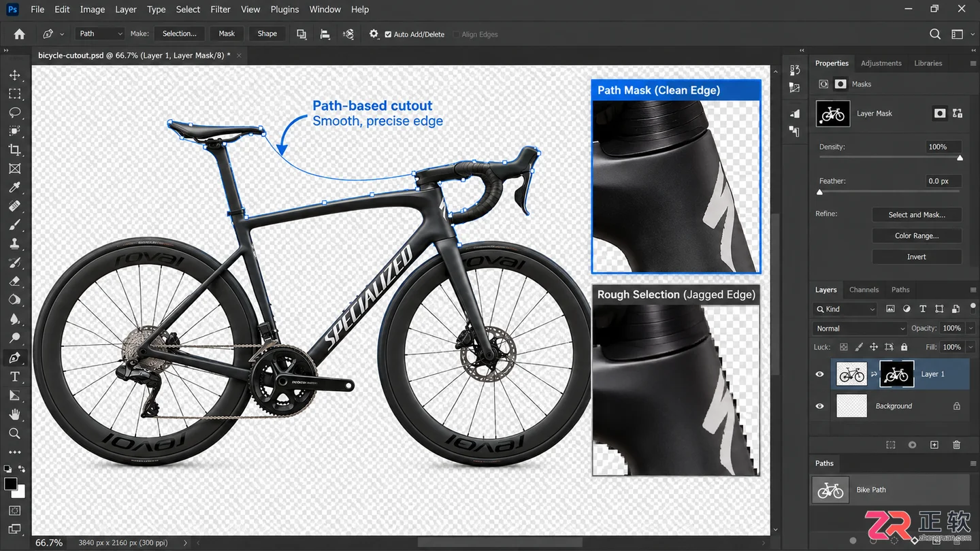Choose the Crop tool
980x551 pixels.
point(15,150)
